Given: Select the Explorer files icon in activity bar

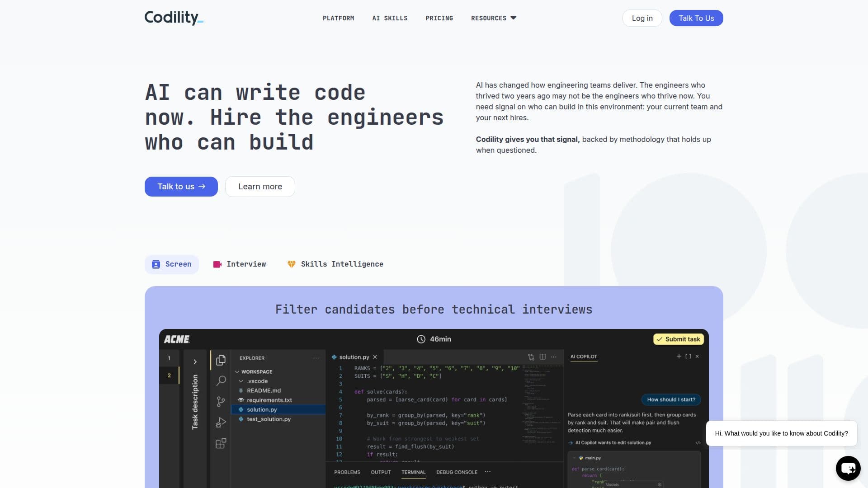Looking at the screenshot, I should pyautogui.click(x=221, y=360).
